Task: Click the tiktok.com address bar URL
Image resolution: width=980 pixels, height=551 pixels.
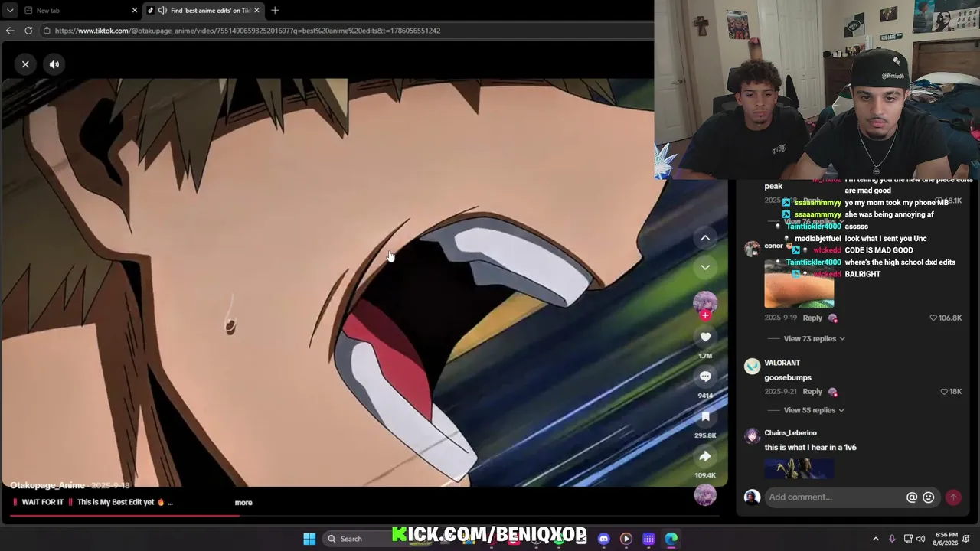Action: pos(247,31)
